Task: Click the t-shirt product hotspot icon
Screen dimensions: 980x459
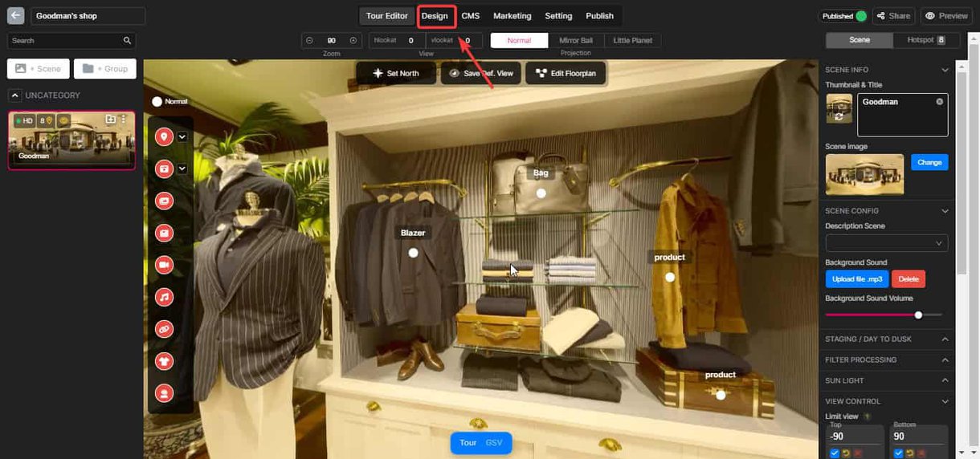Action: tap(165, 361)
